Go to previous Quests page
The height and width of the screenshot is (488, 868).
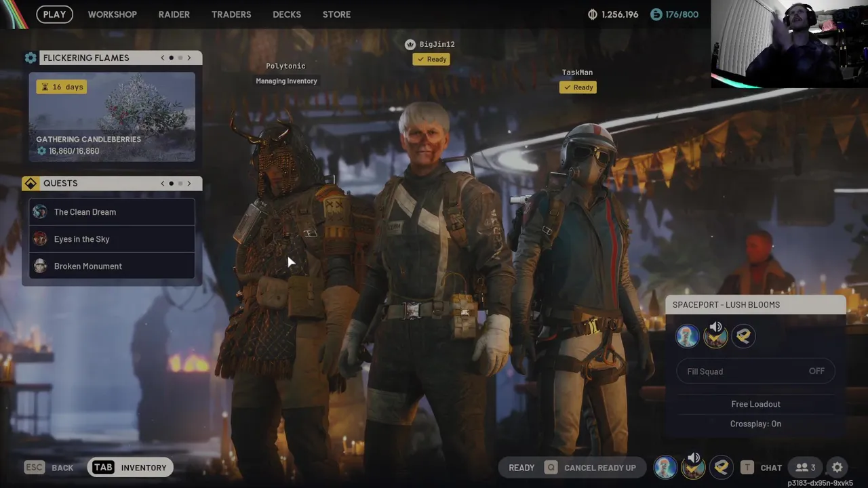click(x=163, y=183)
